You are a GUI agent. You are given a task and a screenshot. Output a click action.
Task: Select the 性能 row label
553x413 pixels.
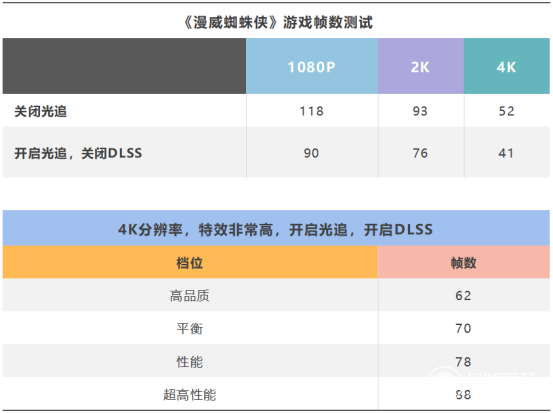(190, 362)
